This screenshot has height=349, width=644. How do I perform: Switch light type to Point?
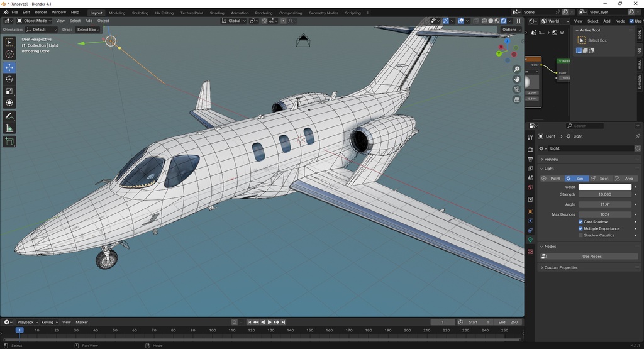(552, 179)
